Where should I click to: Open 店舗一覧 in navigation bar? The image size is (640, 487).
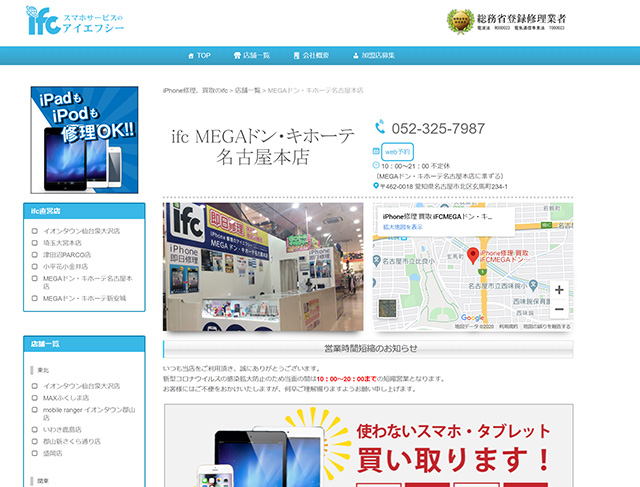pos(251,55)
